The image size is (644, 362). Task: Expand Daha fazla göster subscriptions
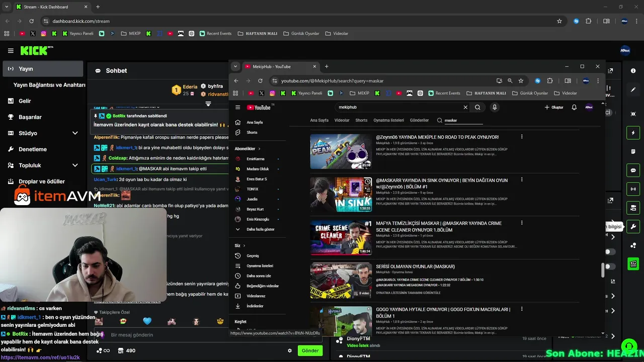click(x=256, y=229)
